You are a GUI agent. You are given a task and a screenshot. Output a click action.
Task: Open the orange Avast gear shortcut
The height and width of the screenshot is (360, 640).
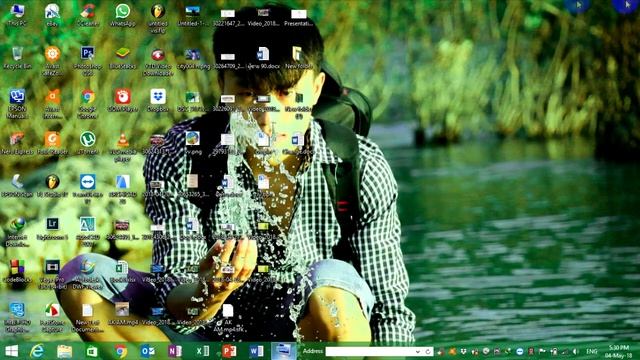click(52, 61)
